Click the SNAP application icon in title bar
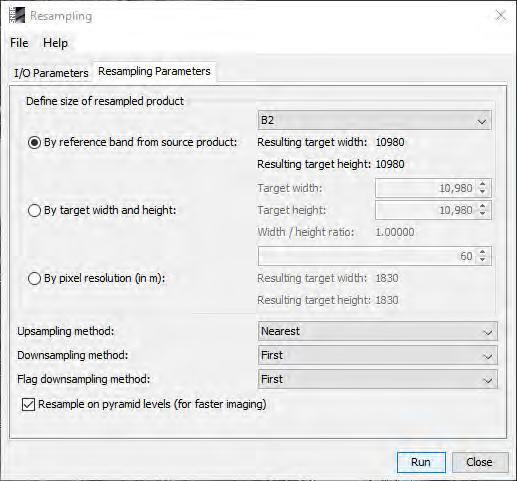This screenshot has height=481, width=517. (17, 15)
